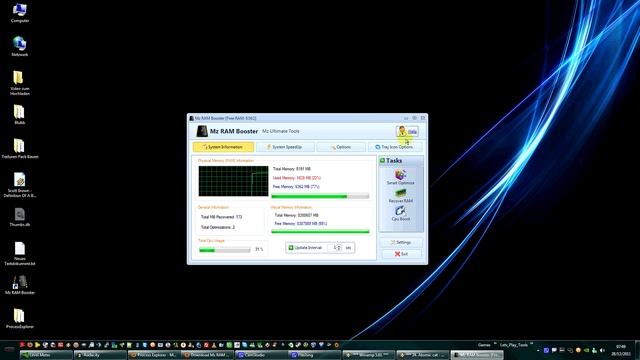Open the Options tab

point(341,147)
